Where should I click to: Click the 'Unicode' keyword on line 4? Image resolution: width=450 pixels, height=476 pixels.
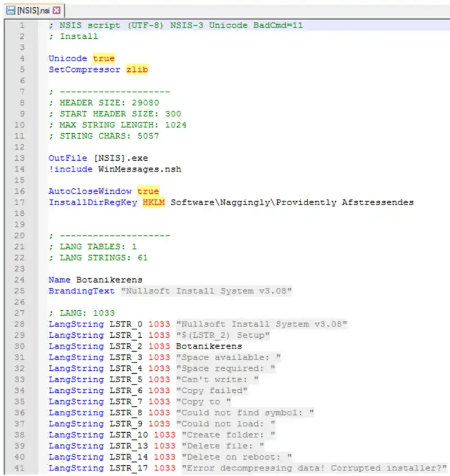[67, 58]
